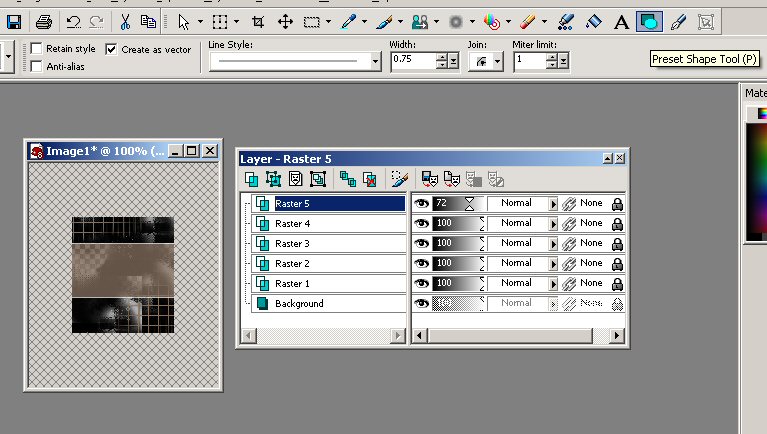Click the Undo arrow icon

pos(74,20)
